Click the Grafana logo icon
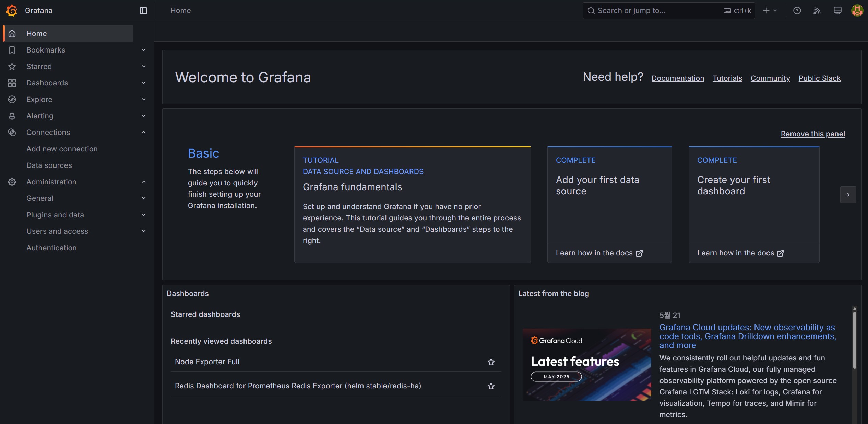Viewport: 868px width, 424px height. [11, 11]
